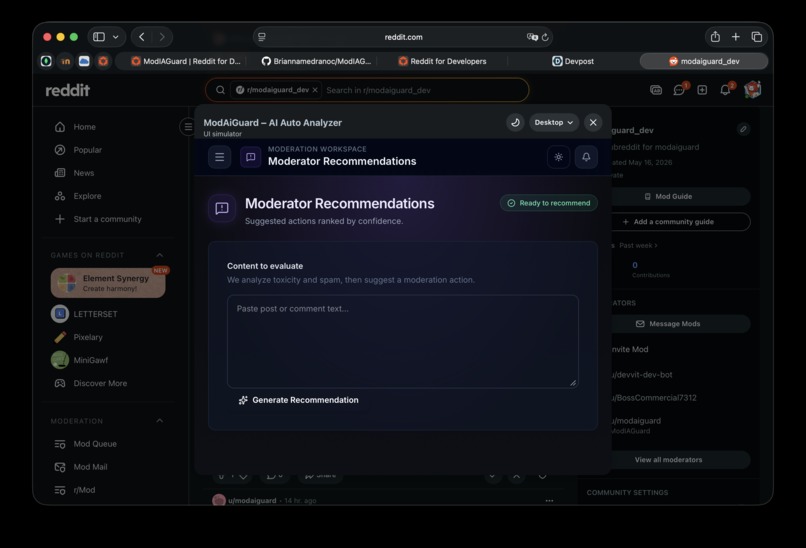Open the Reddit advertise icon in header

[x=656, y=90]
